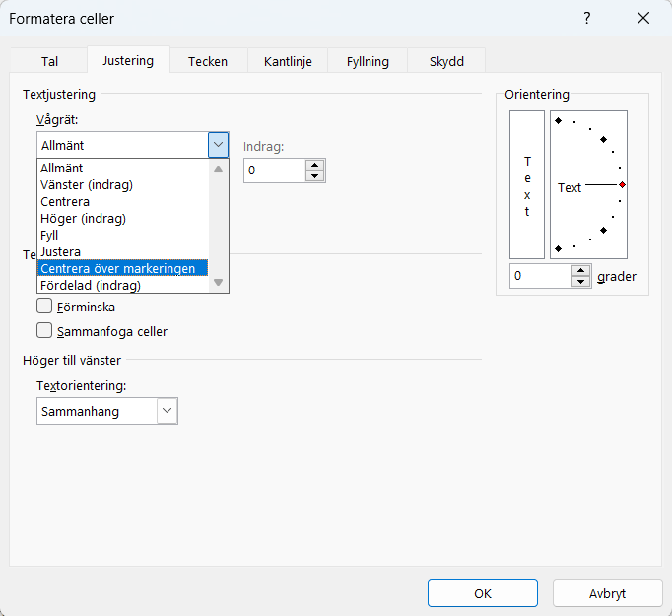This screenshot has height=616, width=672.
Task: Choose Centrera över markeringen option
Action: coord(122,268)
